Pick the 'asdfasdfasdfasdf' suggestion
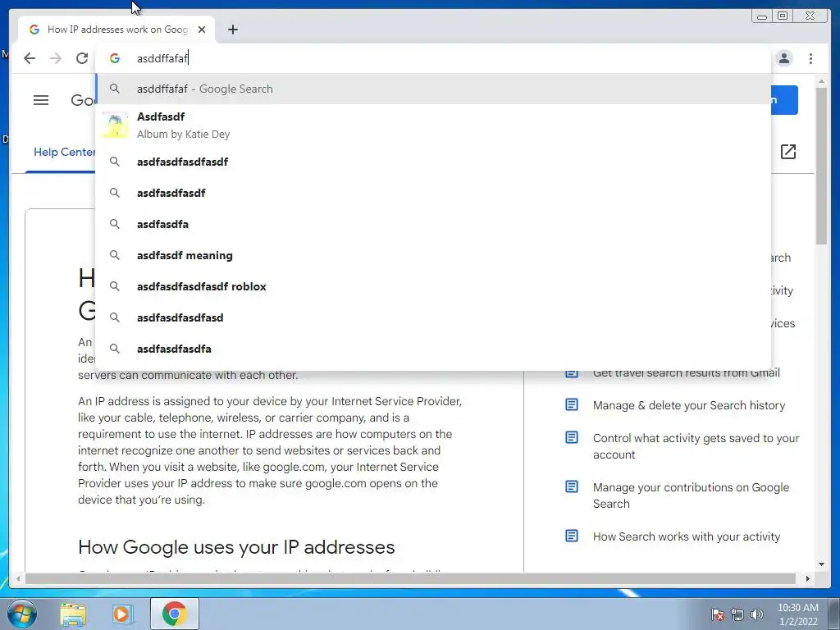 click(x=433, y=162)
